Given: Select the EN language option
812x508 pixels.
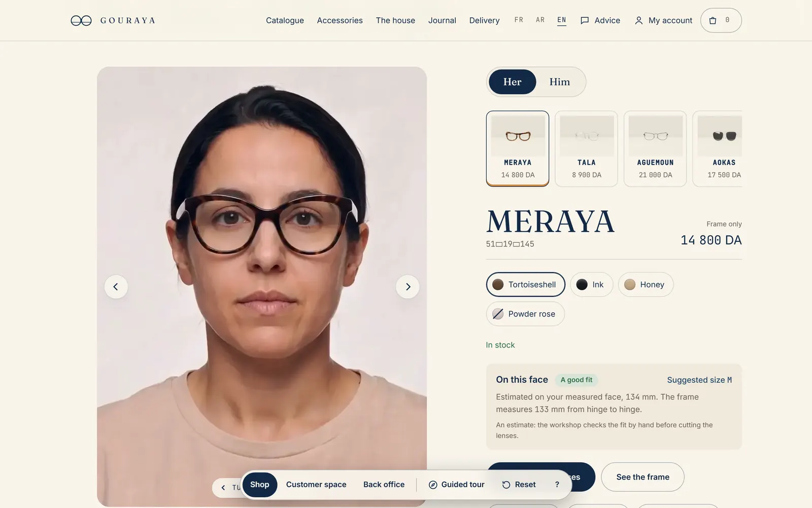Looking at the screenshot, I should click(561, 20).
